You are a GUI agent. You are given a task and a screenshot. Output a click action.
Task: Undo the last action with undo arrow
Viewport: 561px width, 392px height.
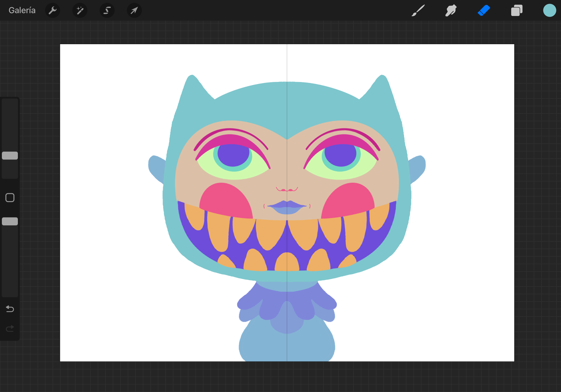coord(10,309)
